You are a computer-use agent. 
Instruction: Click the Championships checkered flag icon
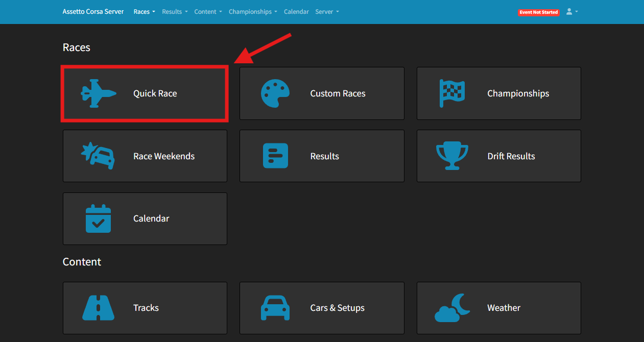pyautogui.click(x=452, y=93)
